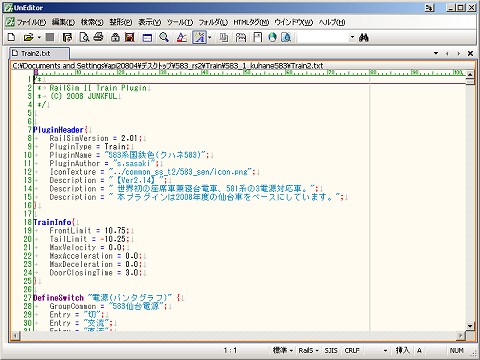Toggle the highlighted marker tool icon
480x360 pixels.
pos(199,37)
